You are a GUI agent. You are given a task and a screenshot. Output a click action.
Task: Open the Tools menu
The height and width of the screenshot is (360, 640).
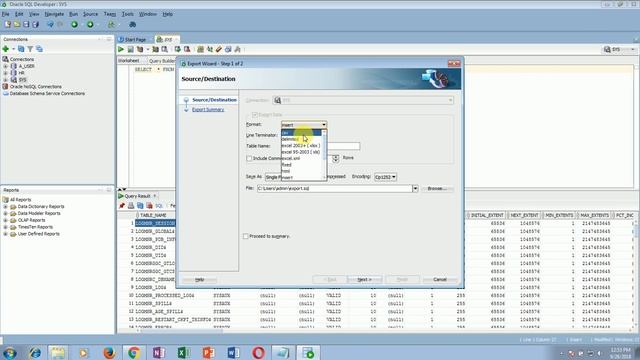127,14
